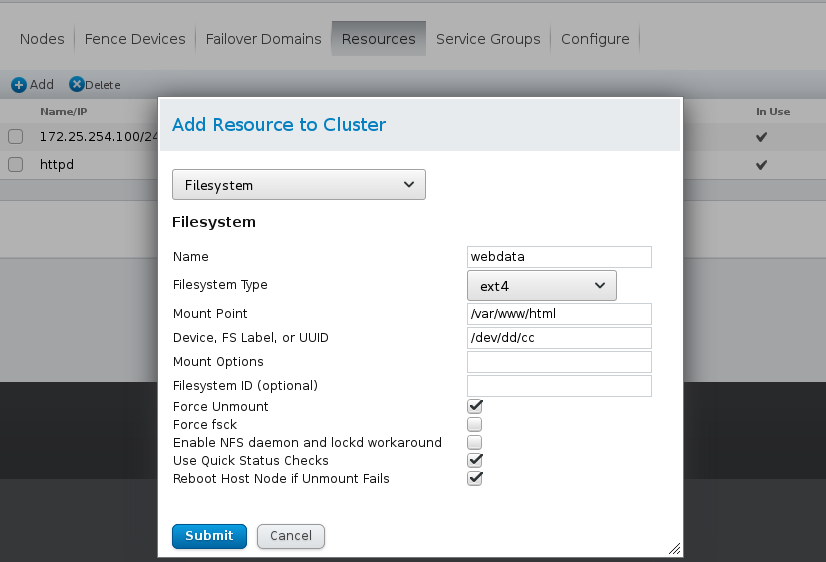Click the httpd resource name
The width and height of the screenshot is (826, 562).
pyautogui.click(x=57, y=165)
